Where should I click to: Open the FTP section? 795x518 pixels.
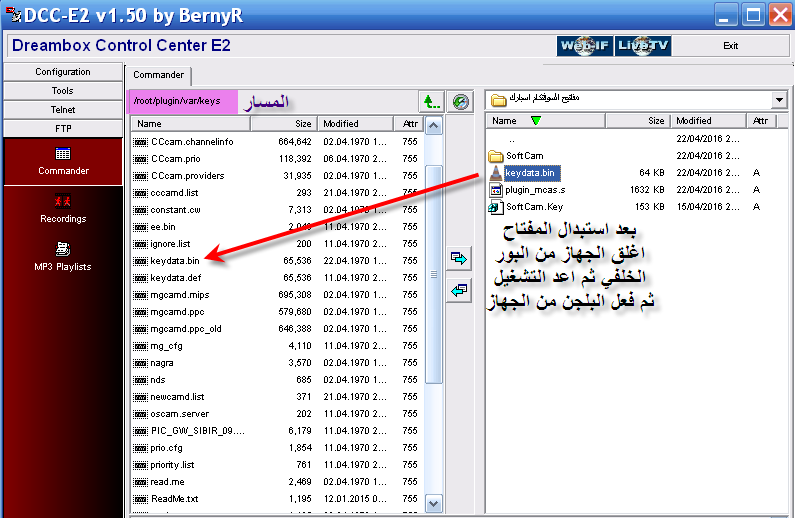click(x=63, y=128)
